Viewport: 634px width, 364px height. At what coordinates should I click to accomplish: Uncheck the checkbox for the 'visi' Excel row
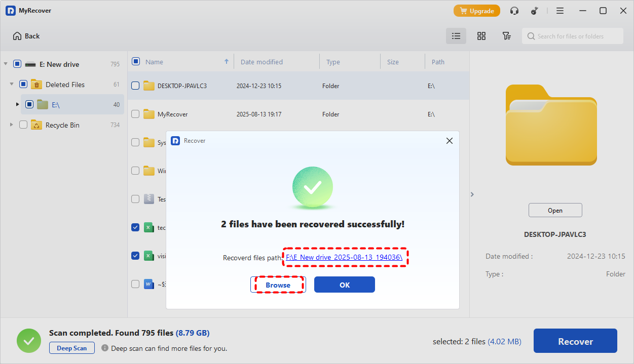[135, 256]
